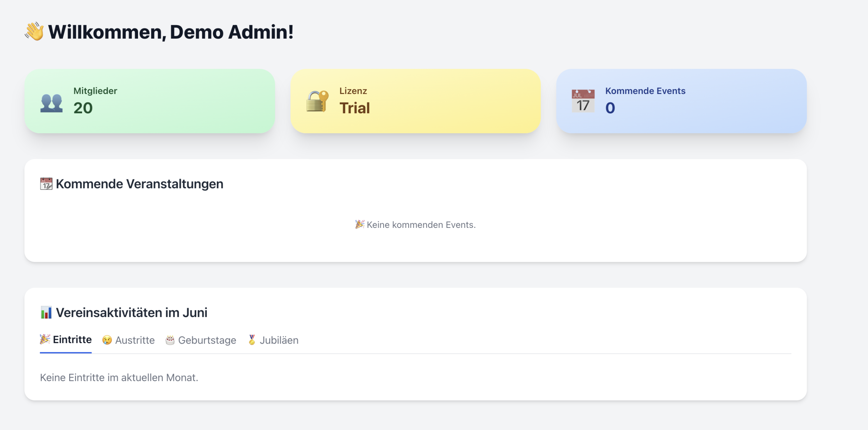The image size is (868, 430).
Task: Select the Jubiläen tab
Action: click(x=279, y=340)
